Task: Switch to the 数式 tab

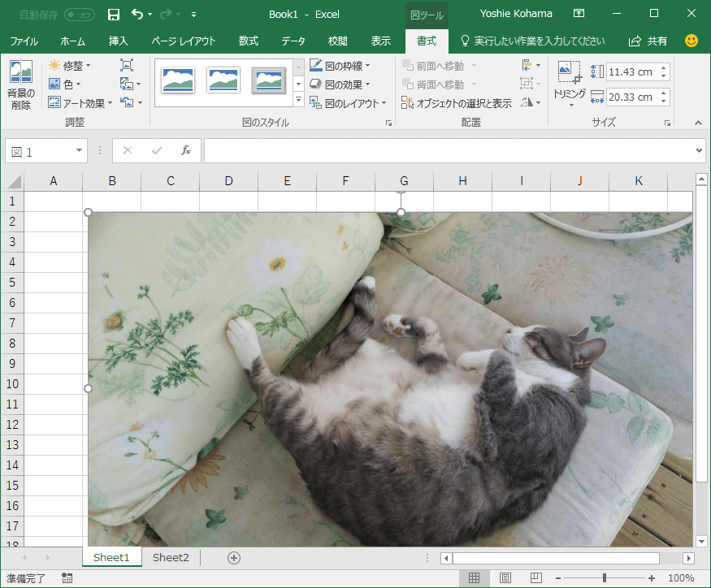Action: click(249, 41)
